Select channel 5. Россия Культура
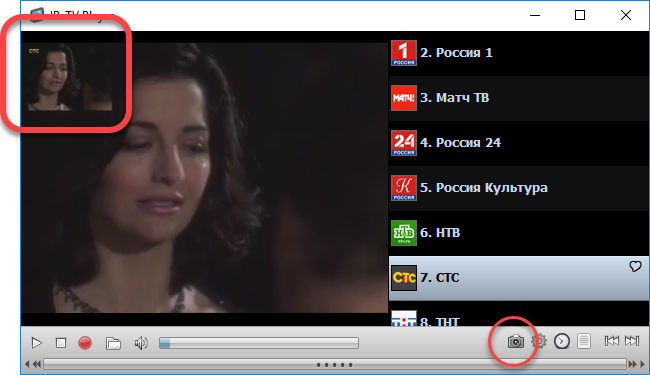Viewport: 650px width, 375px height. pyautogui.click(x=519, y=188)
